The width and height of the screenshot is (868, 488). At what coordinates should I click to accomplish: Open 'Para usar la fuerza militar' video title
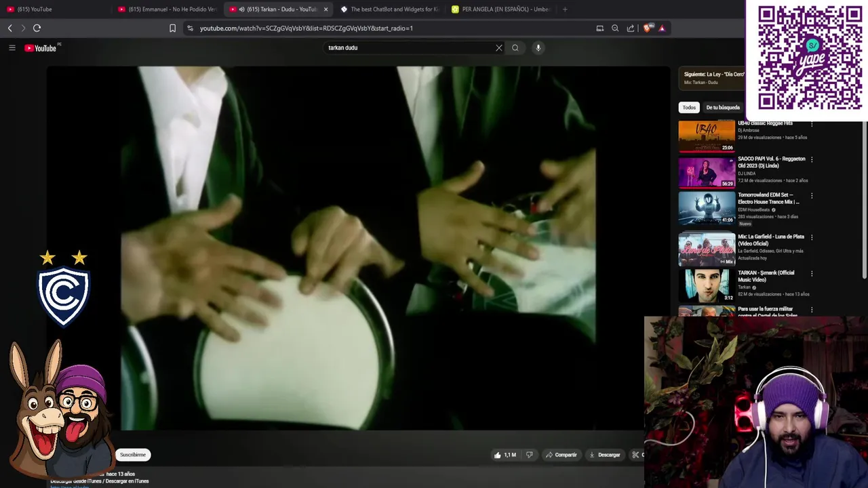pyautogui.click(x=768, y=312)
